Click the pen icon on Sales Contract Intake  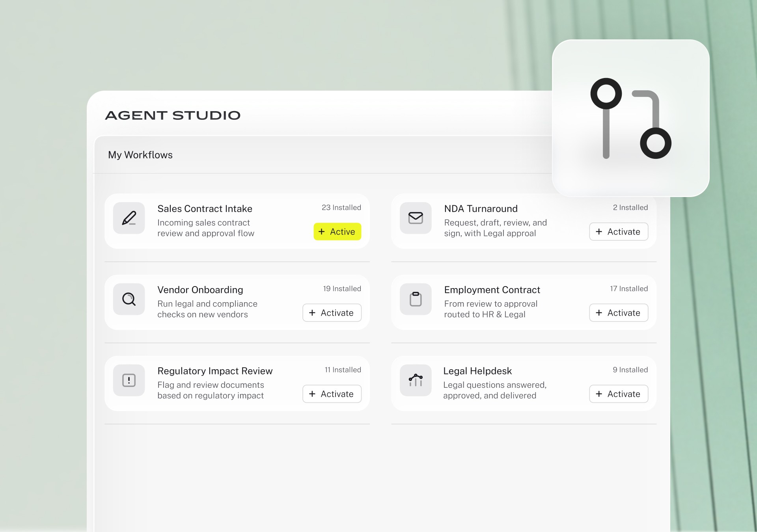tap(129, 218)
